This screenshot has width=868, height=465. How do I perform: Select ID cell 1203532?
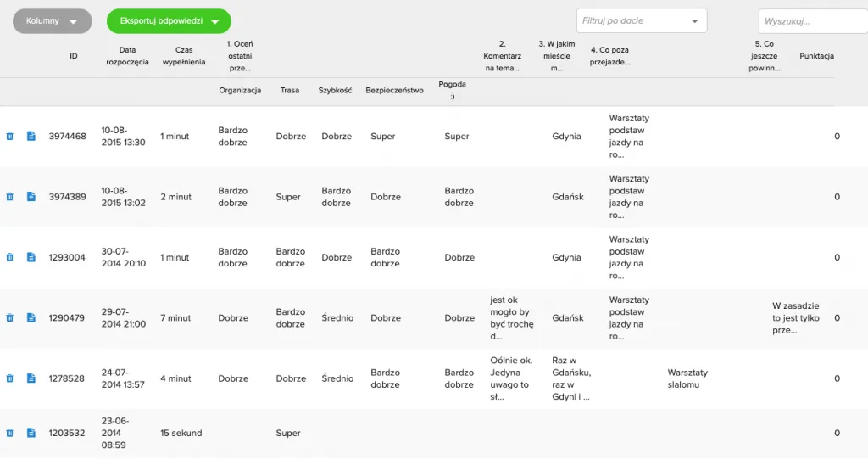(x=66, y=433)
